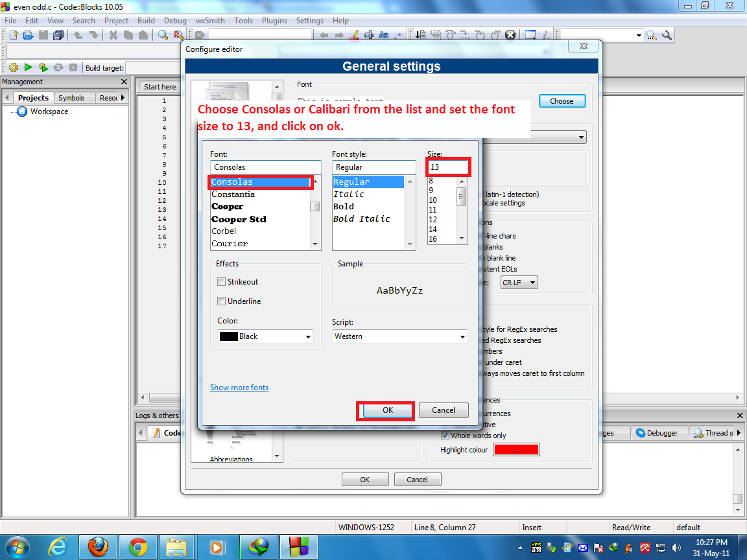Open the dropdown below the Choose button
This screenshot has height=560, width=747.
click(581, 137)
